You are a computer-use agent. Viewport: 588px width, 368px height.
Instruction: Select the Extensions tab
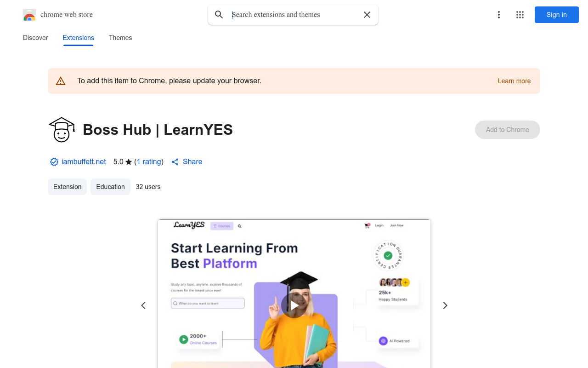pyautogui.click(x=79, y=38)
